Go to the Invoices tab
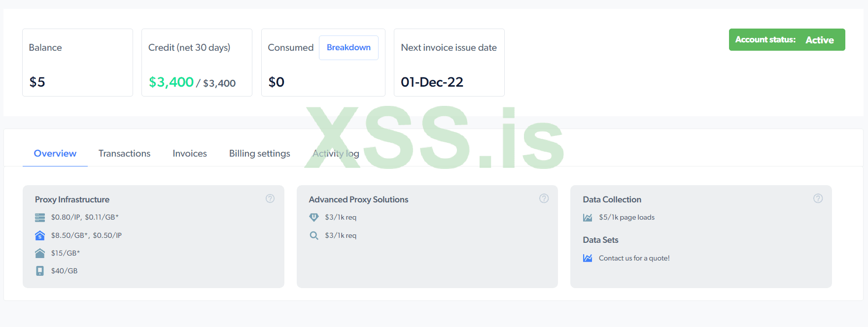 (x=190, y=154)
